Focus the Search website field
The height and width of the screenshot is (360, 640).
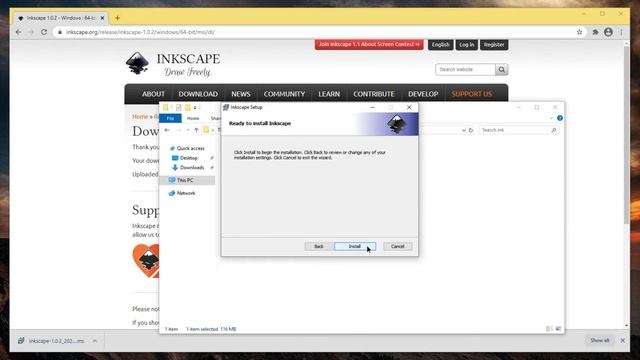[465, 70]
